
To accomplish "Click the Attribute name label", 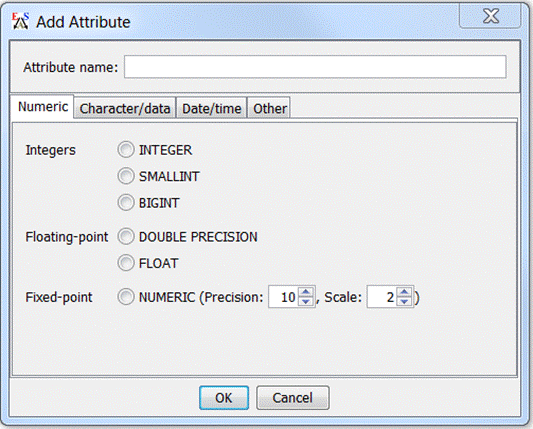I will tap(70, 67).
